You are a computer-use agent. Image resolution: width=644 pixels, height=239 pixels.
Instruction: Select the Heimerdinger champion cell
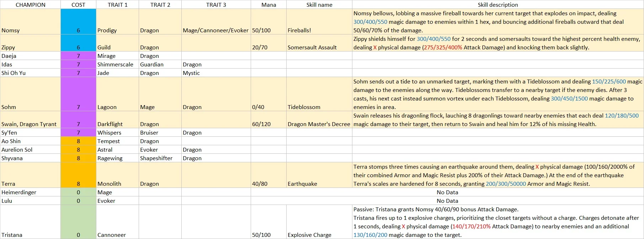pyautogui.click(x=30, y=192)
